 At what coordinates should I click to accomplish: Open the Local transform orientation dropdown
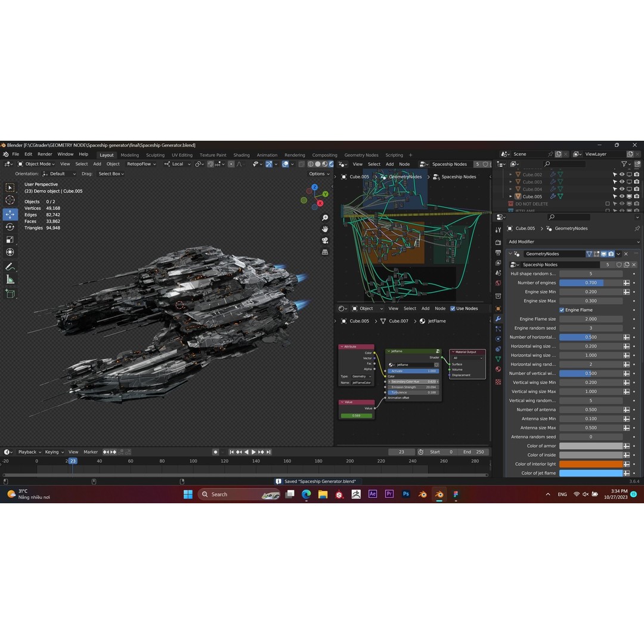click(178, 164)
